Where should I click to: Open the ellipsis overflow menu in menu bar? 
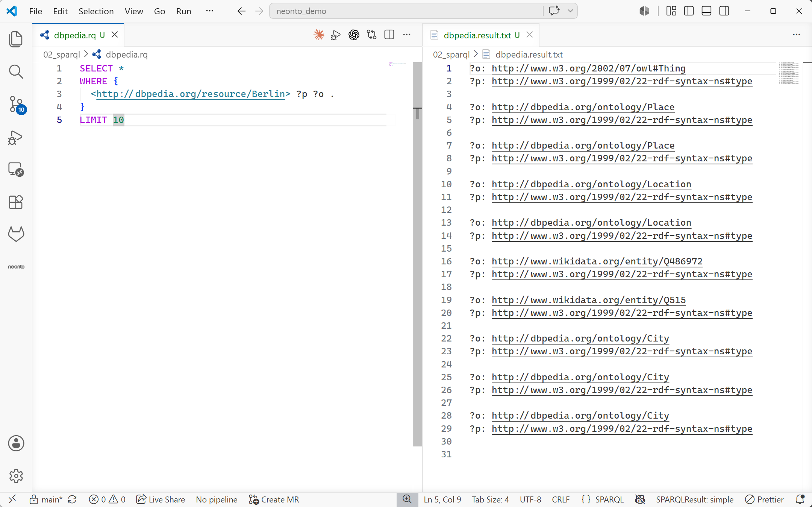click(210, 11)
